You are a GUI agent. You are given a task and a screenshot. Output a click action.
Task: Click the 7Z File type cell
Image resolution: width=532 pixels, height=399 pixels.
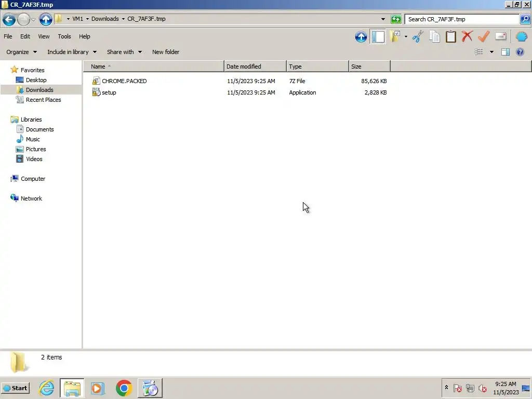297,81
